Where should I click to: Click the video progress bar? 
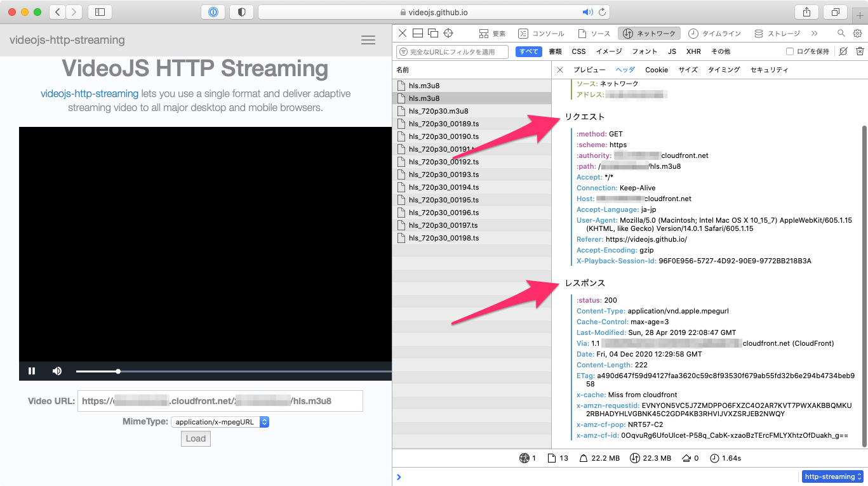(234, 371)
